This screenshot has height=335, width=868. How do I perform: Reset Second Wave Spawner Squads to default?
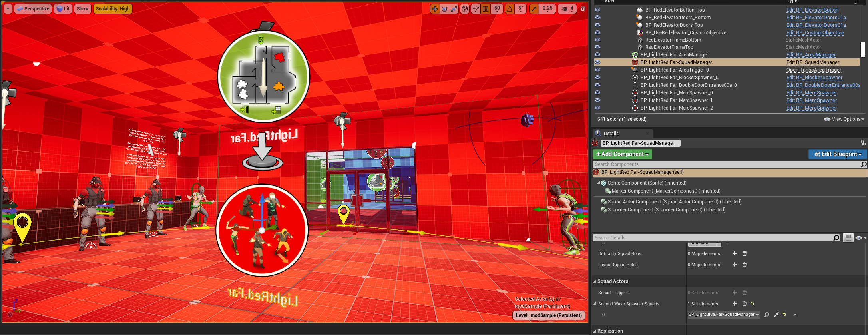pyautogui.click(x=752, y=304)
